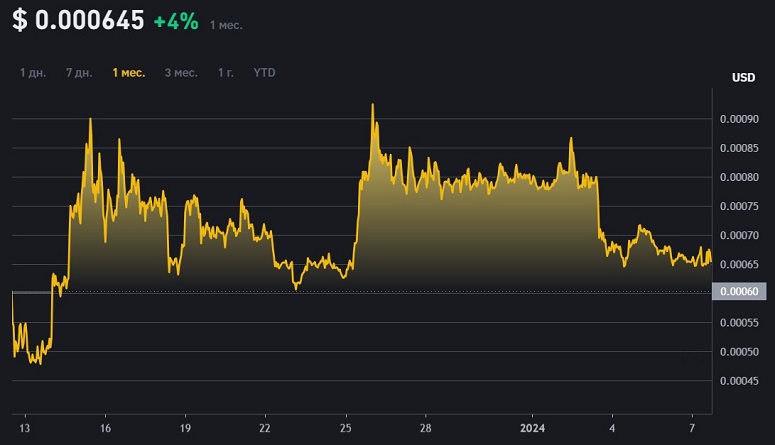Click the green +4% change indicator

click(175, 21)
